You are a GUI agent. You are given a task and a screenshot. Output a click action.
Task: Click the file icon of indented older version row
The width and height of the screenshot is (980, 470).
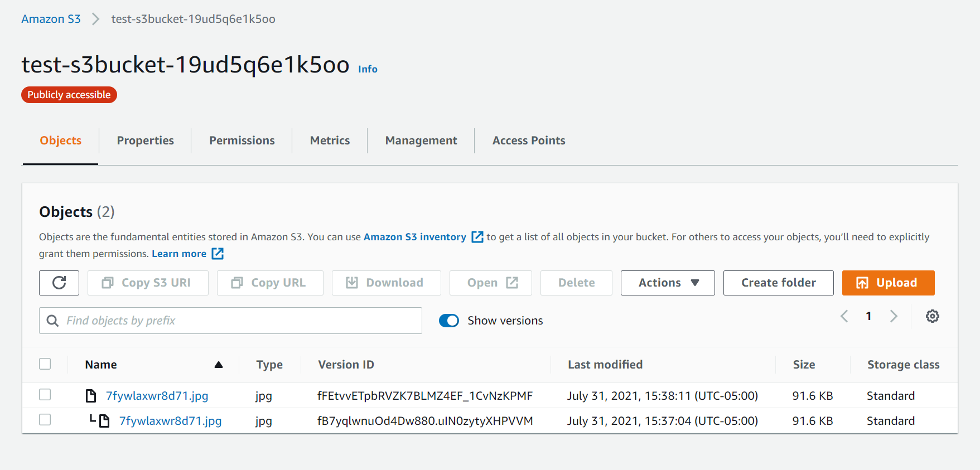tap(104, 421)
